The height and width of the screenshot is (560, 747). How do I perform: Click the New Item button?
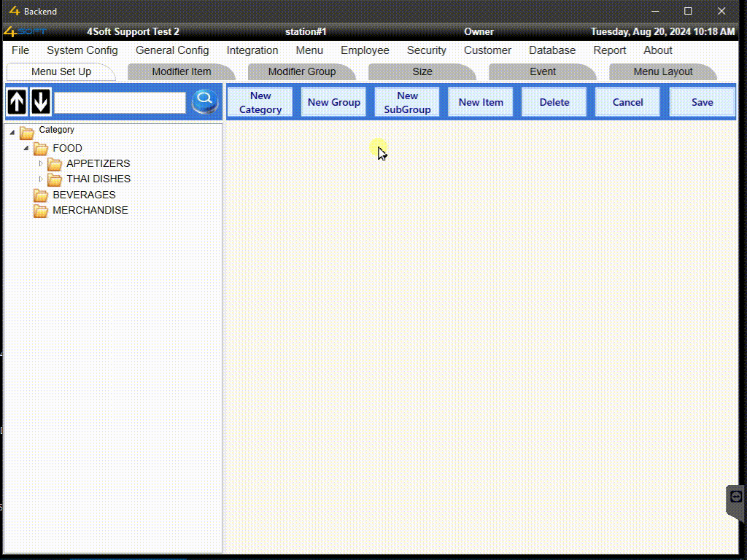481,102
